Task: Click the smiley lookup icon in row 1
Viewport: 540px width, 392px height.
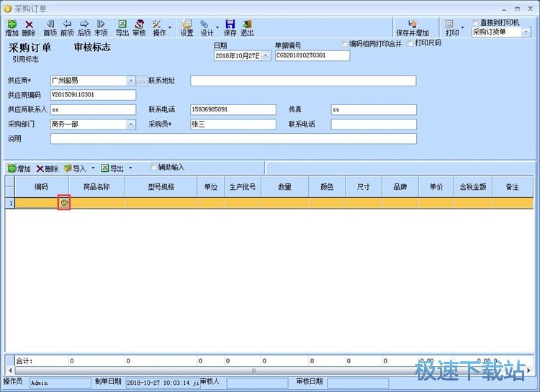Action: [x=64, y=203]
